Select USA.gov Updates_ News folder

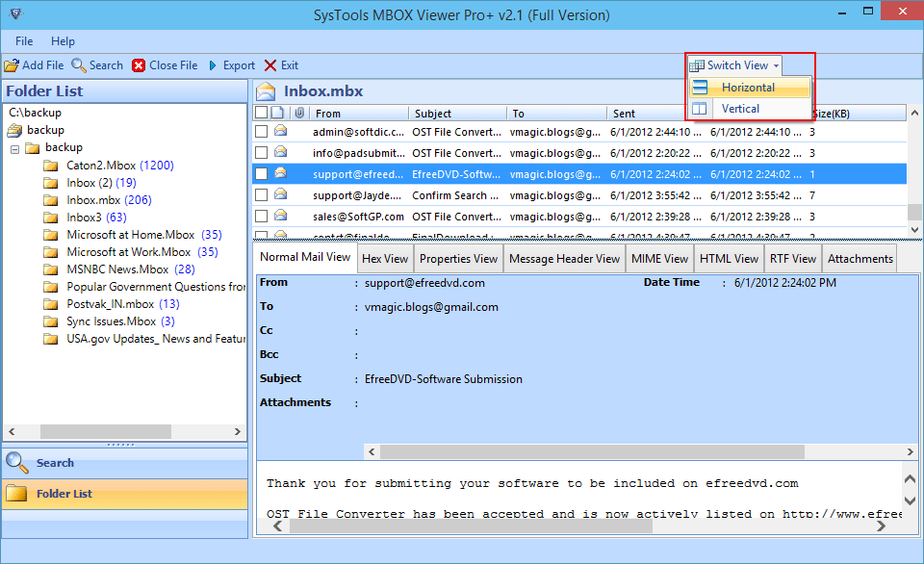click(156, 339)
